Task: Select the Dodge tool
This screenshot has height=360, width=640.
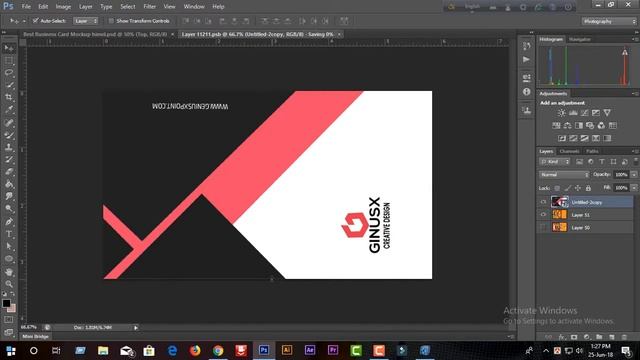Action: click(x=9, y=209)
